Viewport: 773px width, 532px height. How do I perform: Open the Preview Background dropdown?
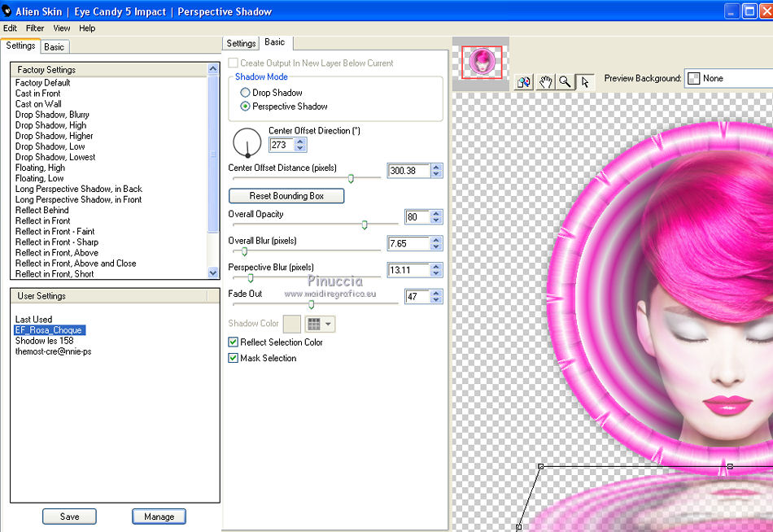coord(728,78)
